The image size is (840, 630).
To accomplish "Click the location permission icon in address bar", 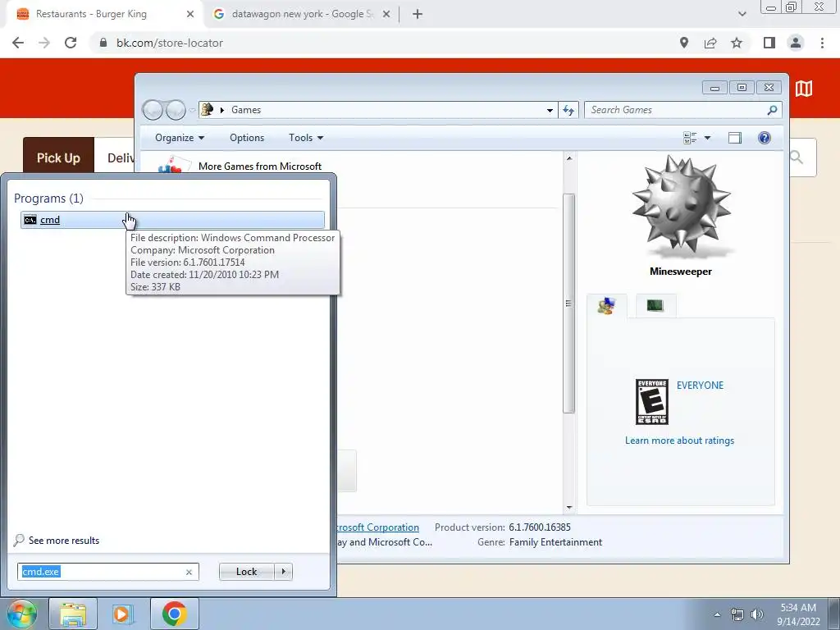I will [684, 43].
